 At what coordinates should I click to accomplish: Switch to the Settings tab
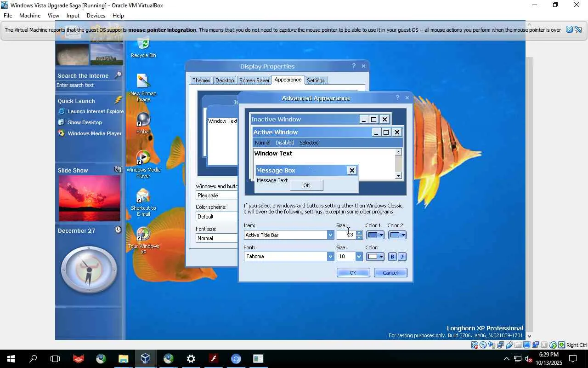316,80
